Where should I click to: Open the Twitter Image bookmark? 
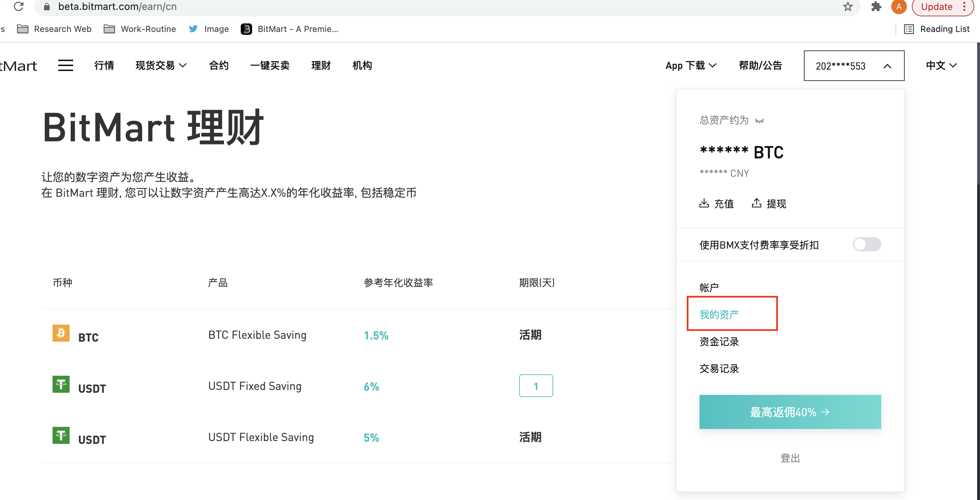click(x=208, y=29)
